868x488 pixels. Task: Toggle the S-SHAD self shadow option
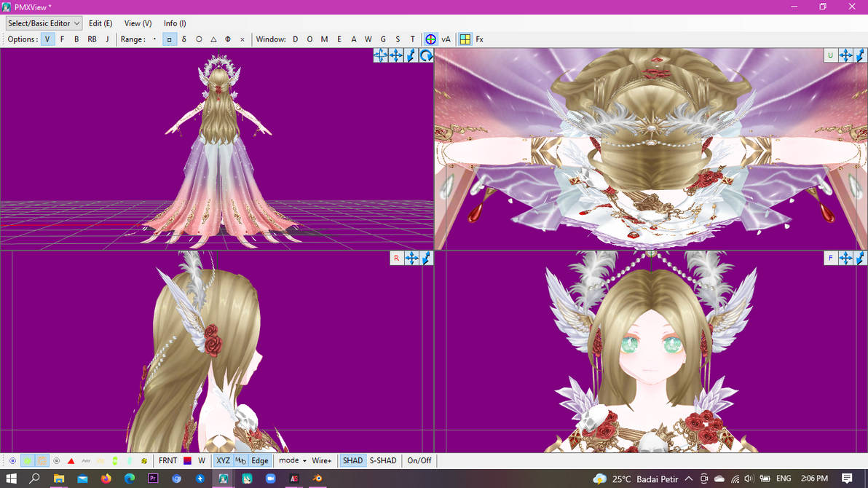[383, 461]
